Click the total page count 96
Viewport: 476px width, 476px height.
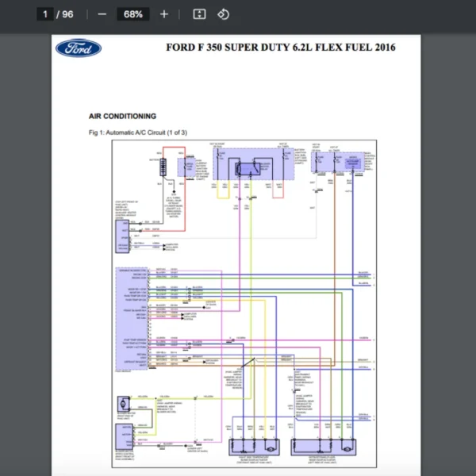tap(68, 14)
